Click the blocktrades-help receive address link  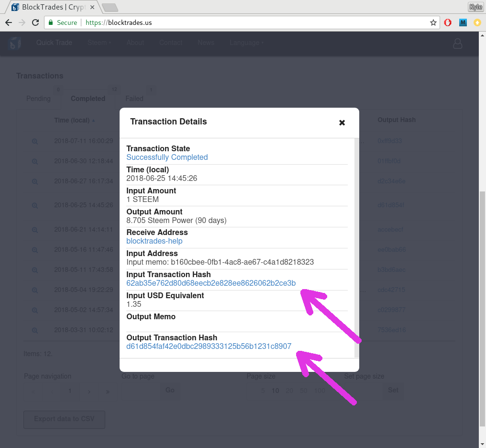click(155, 241)
